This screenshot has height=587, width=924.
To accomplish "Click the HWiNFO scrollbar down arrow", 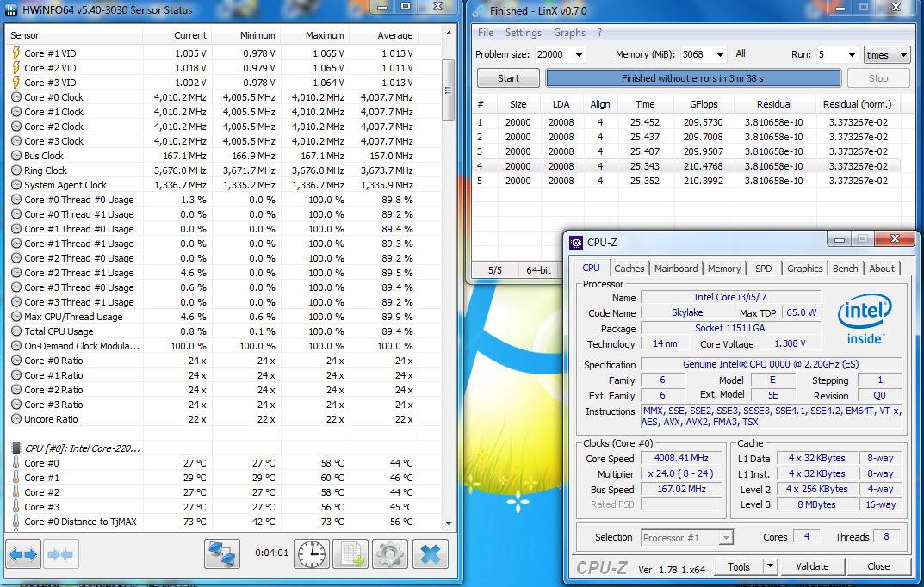I will tap(448, 522).
